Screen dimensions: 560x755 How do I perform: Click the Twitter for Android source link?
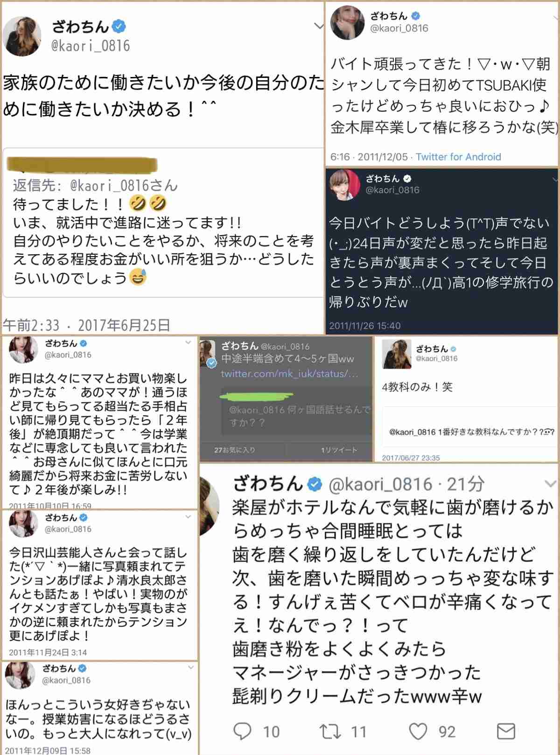[458, 157]
